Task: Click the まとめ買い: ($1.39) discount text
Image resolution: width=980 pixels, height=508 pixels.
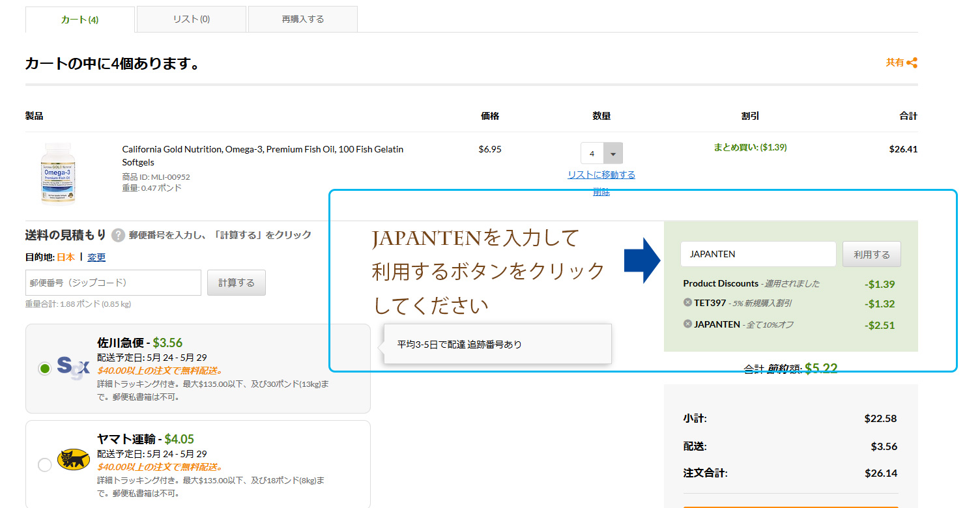Action: click(x=750, y=147)
